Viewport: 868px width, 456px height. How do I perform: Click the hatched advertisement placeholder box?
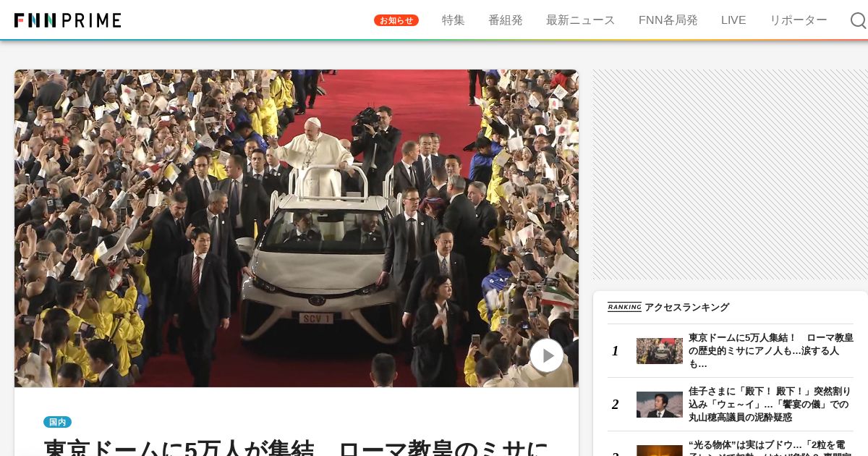pyautogui.click(x=730, y=174)
